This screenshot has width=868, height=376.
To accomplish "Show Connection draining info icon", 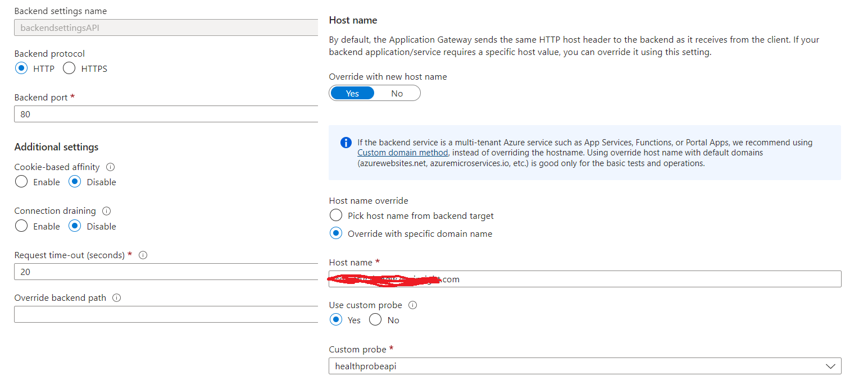I will pyautogui.click(x=107, y=211).
